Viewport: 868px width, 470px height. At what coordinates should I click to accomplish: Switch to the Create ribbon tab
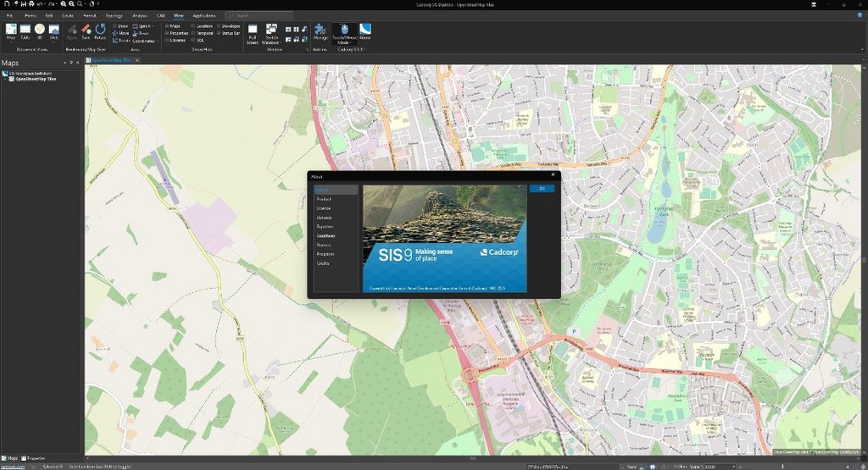coord(68,15)
